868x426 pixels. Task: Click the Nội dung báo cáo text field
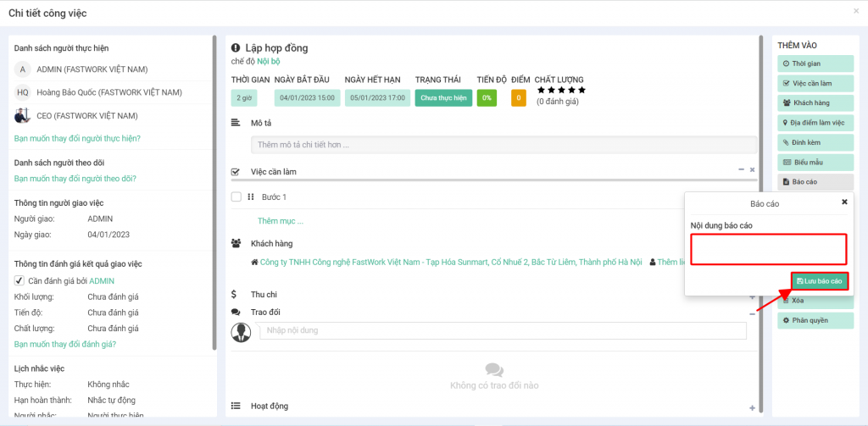(x=768, y=249)
